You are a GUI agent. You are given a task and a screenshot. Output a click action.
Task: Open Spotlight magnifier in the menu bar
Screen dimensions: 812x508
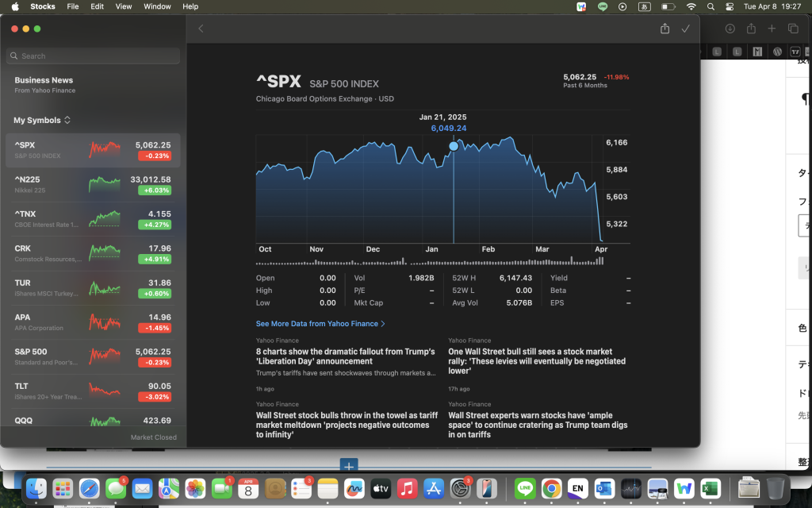(710, 6)
